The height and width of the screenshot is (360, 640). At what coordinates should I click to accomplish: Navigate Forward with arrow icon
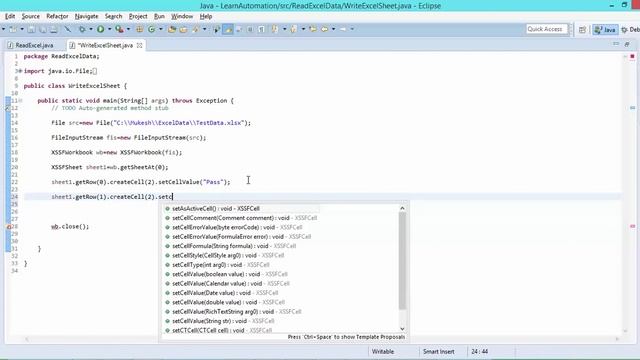(x=343, y=29)
